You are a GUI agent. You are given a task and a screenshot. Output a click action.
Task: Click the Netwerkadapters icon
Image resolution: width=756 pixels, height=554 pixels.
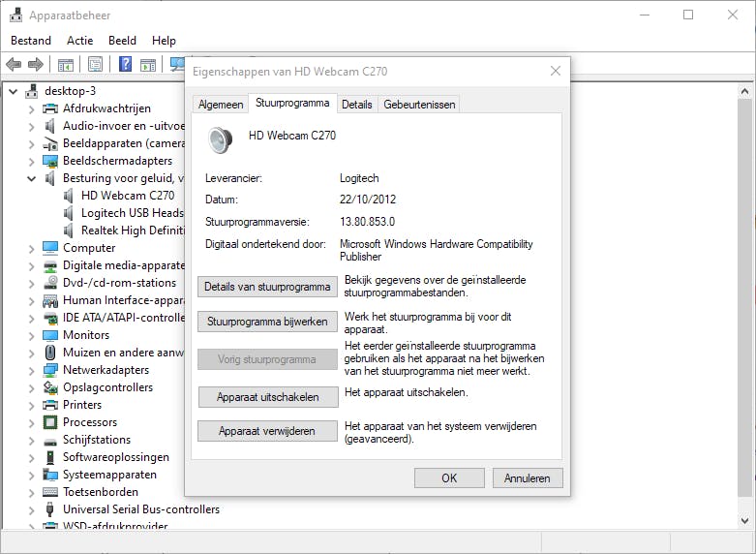point(50,370)
